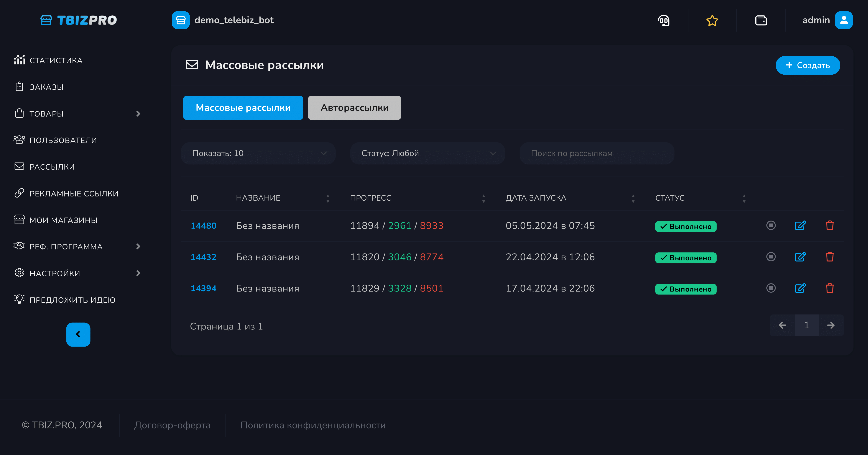Click the support headset icon
868x455 pixels.
pyautogui.click(x=663, y=21)
